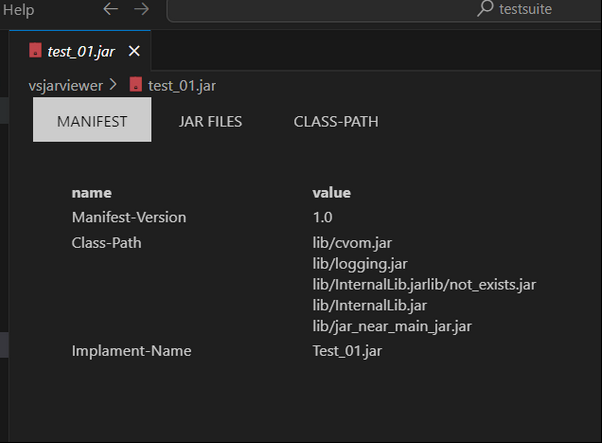Click the search magnifier icon

click(x=485, y=9)
